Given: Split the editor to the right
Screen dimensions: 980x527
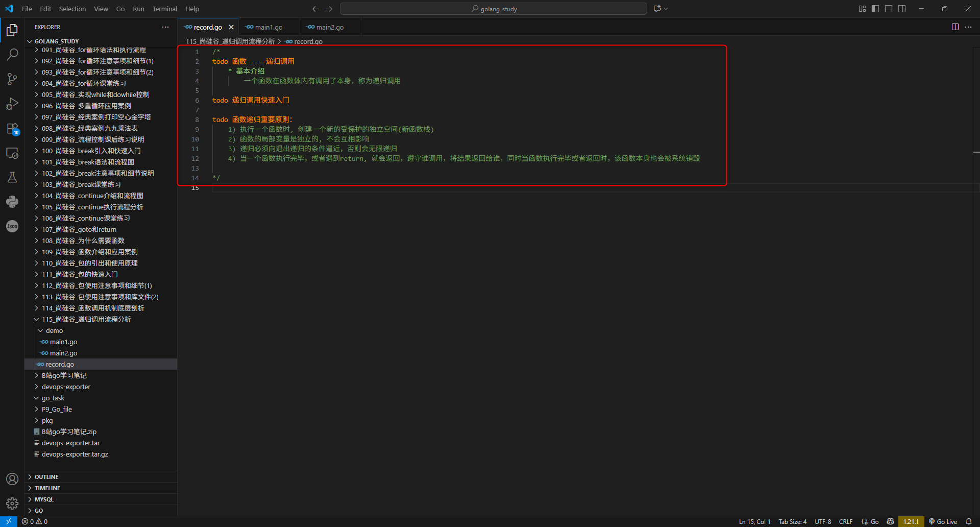Looking at the screenshot, I should tap(955, 27).
